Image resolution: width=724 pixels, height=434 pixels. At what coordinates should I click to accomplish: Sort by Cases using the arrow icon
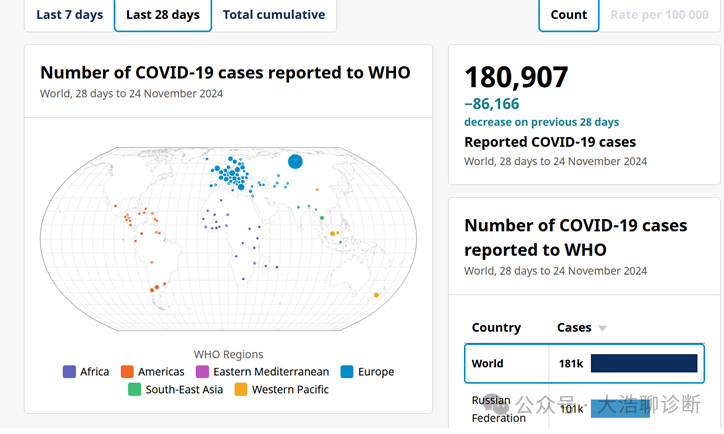(x=602, y=328)
